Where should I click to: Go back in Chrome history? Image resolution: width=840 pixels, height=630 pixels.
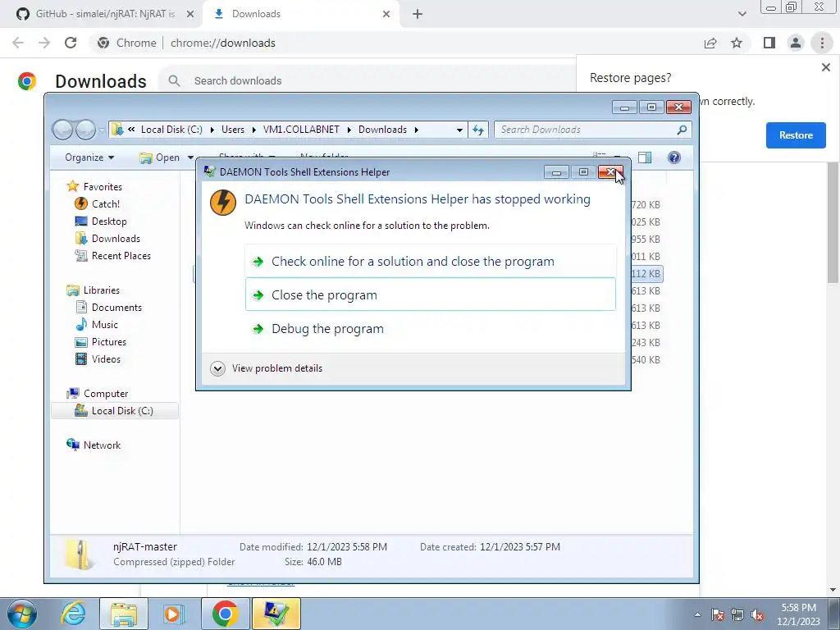[18, 43]
